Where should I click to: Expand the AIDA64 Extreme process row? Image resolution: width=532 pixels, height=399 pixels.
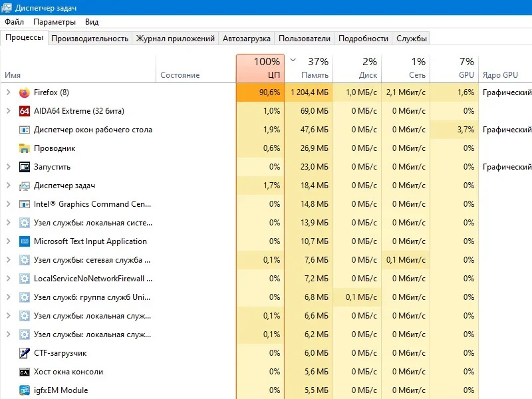click(x=9, y=111)
